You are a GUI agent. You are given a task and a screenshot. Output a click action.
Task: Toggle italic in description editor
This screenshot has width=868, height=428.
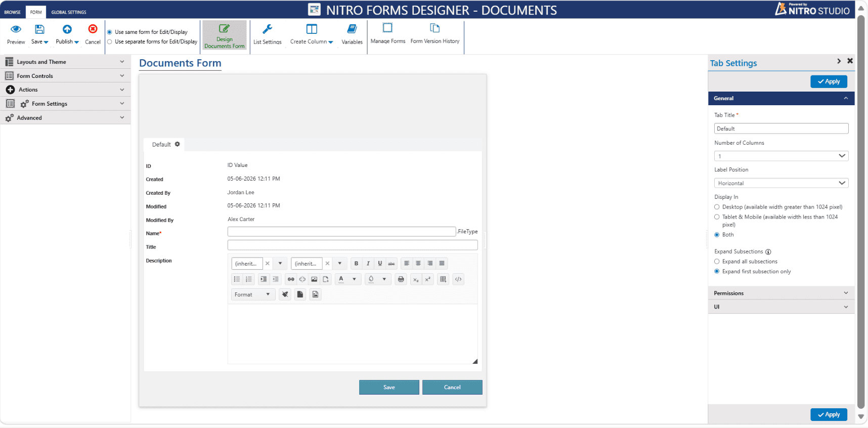(368, 264)
